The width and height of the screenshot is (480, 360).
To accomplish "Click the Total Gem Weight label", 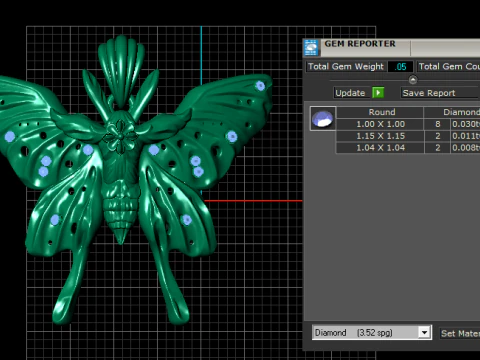I will click(346, 67).
